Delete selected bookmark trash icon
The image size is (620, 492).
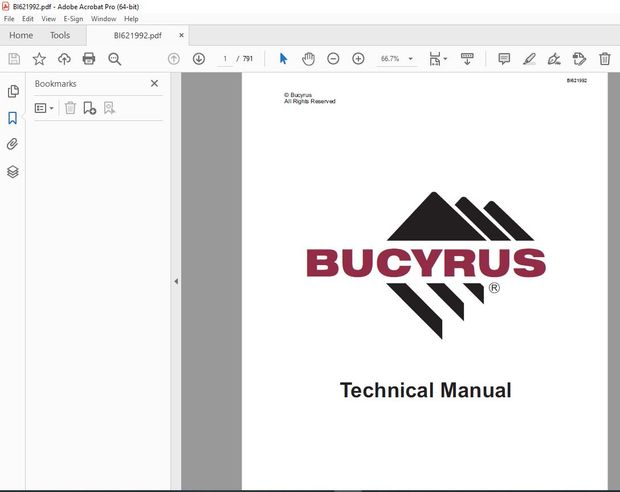point(70,108)
